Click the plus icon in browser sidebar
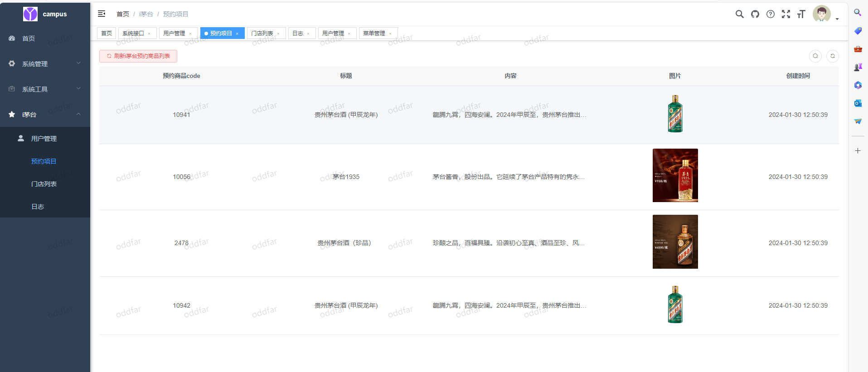 858,150
